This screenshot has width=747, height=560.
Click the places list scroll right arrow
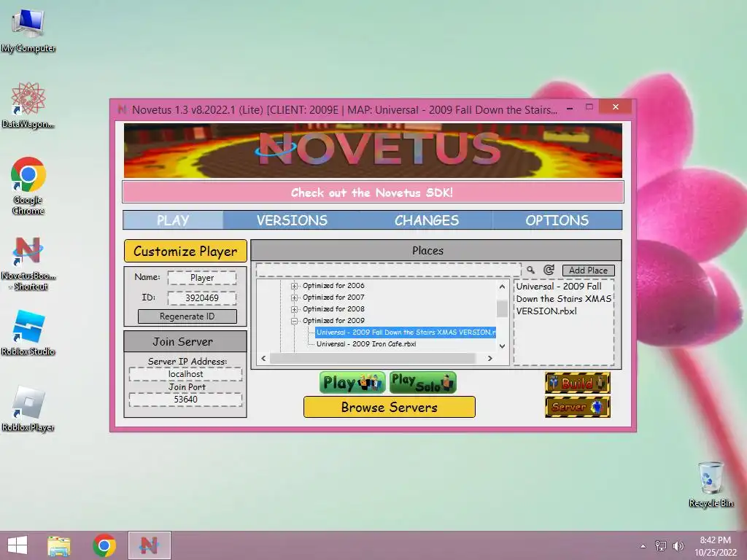pyautogui.click(x=489, y=358)
